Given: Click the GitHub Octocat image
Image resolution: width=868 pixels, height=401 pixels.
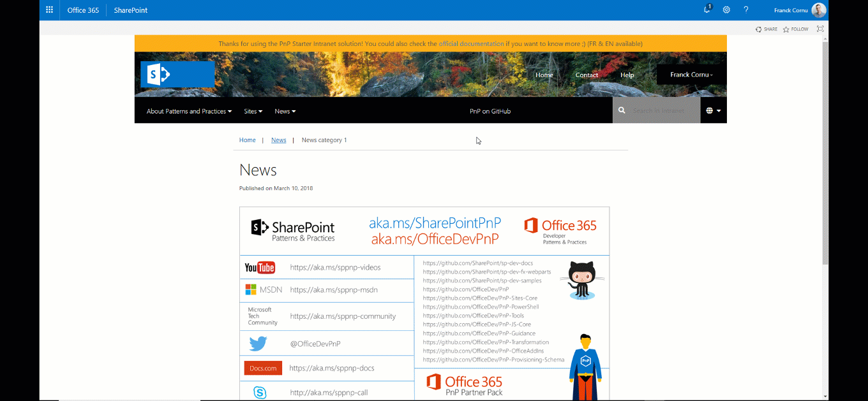Looking at the screenshot, I should [x=581, y=280].
